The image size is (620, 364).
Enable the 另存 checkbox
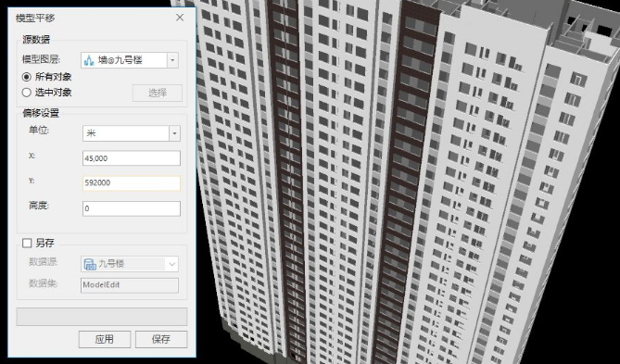click(27, 243)
